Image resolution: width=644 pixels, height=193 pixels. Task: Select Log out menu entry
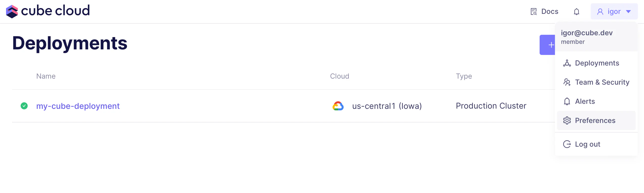click(x=587, y=144)
